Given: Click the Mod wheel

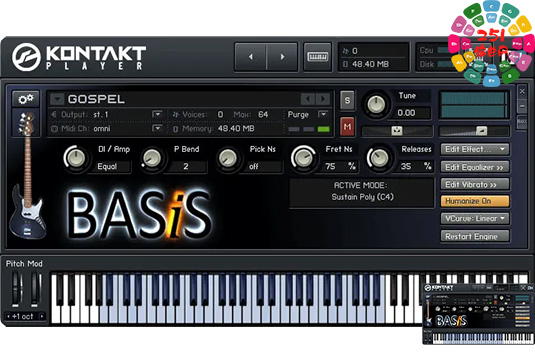Looking at the screenshot, I should coord(34,289).
